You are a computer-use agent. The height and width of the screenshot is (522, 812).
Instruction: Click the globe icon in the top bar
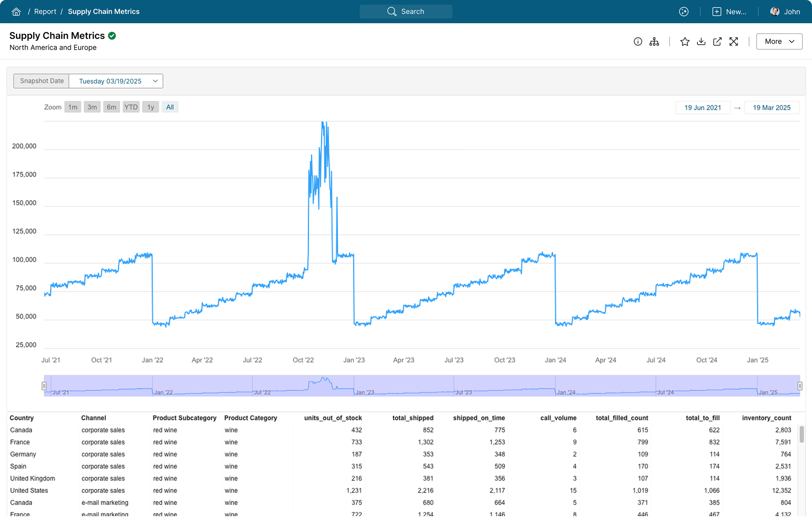click(684, 11)
